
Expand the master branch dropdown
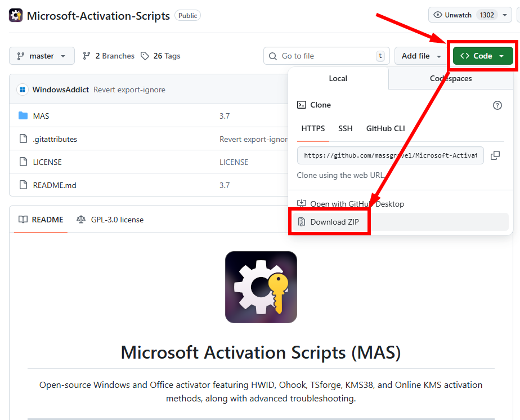coord(42,56)
